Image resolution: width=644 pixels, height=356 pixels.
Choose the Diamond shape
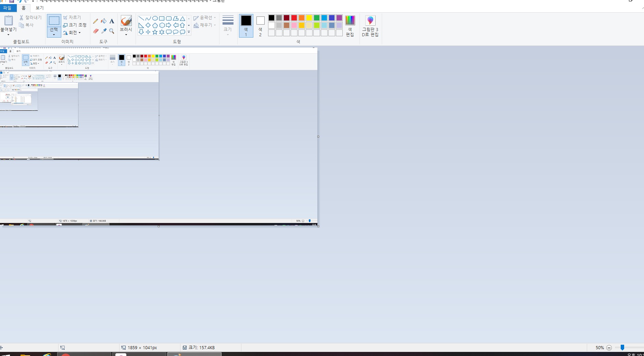click(x=148, y=25)
